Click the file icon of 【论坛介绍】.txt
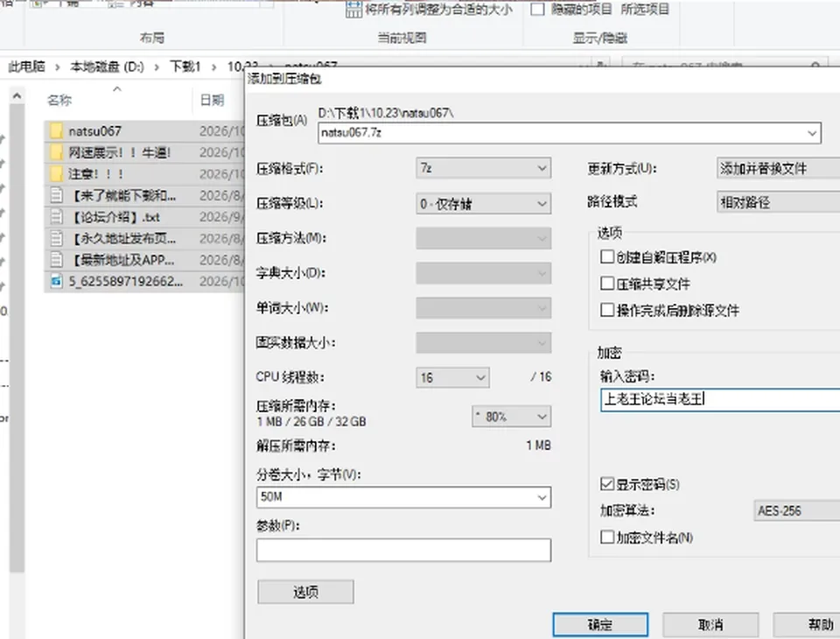Viewport: 840px width, 639px height. click(x=56, y=216)
